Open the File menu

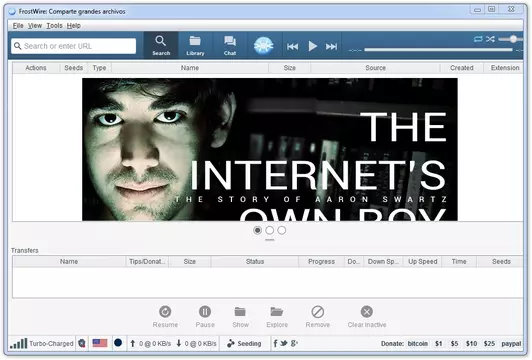tap(18, 25)
